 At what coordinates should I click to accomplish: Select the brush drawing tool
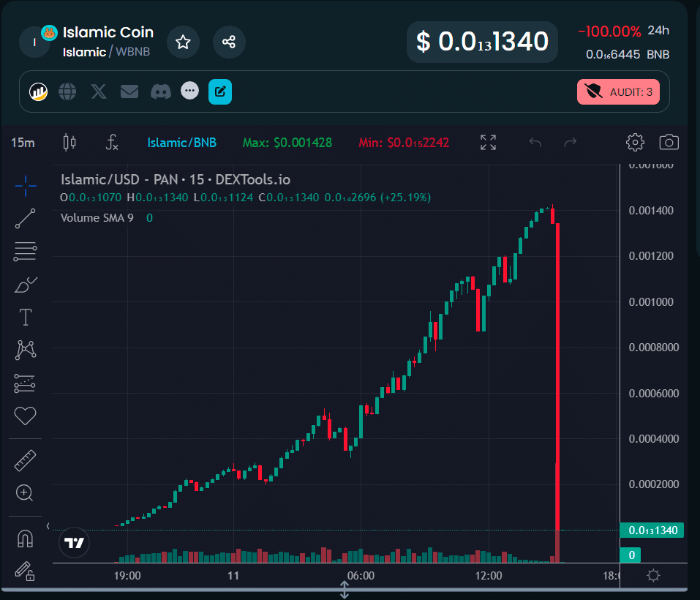pos(26,284)
